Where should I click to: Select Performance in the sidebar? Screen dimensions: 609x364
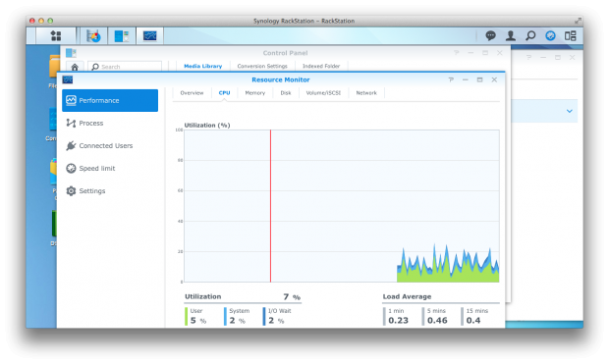point(110,100)
